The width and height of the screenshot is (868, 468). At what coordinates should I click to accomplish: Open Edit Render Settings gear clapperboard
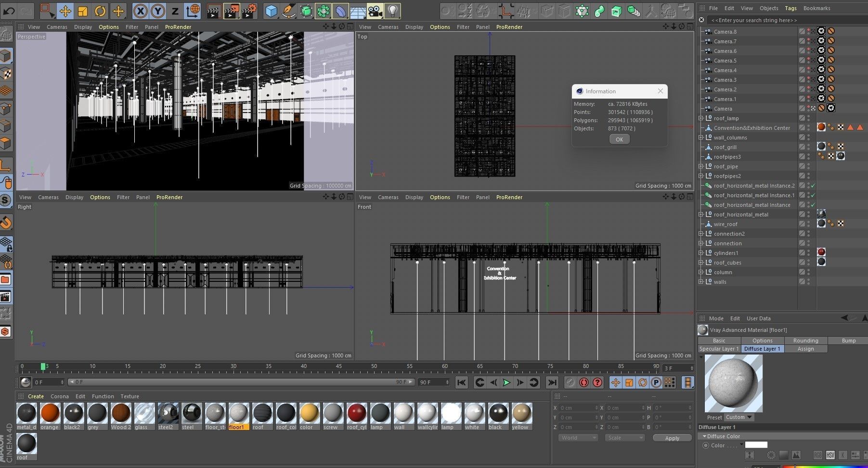click(249, 11)
